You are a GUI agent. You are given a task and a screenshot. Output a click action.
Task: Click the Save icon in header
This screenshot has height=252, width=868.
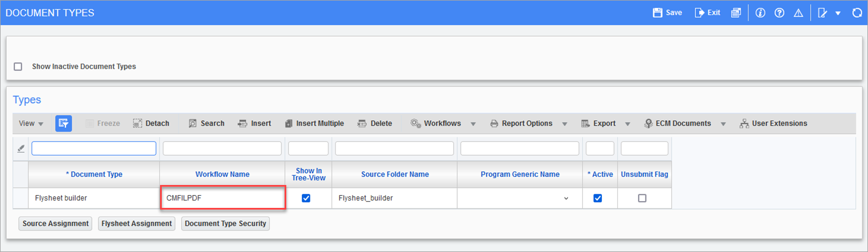667,13
